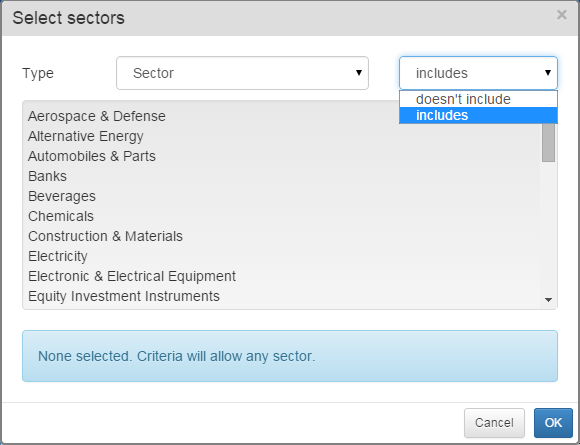Open the Sector type dropdown

click(242, 73)
